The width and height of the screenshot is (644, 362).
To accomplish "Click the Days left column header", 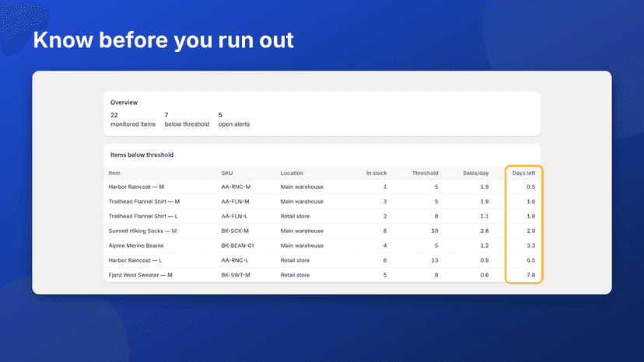I will [523, 173].
